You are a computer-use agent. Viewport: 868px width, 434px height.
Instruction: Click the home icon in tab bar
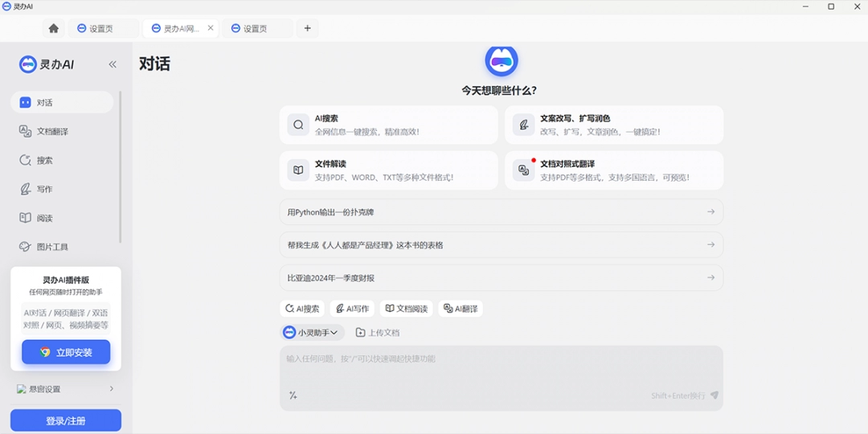pyautogui.click(x=54, y=28)
